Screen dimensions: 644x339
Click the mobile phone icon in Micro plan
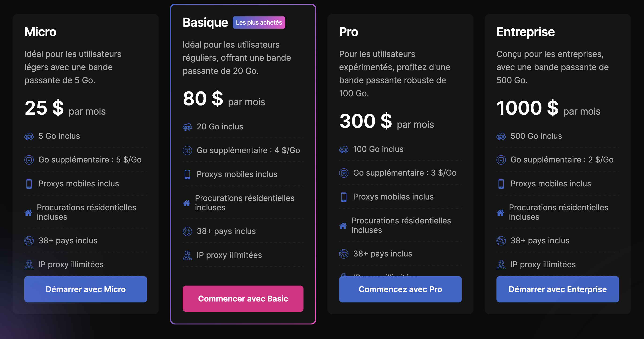pyautogui.click(x=29, y=184)
